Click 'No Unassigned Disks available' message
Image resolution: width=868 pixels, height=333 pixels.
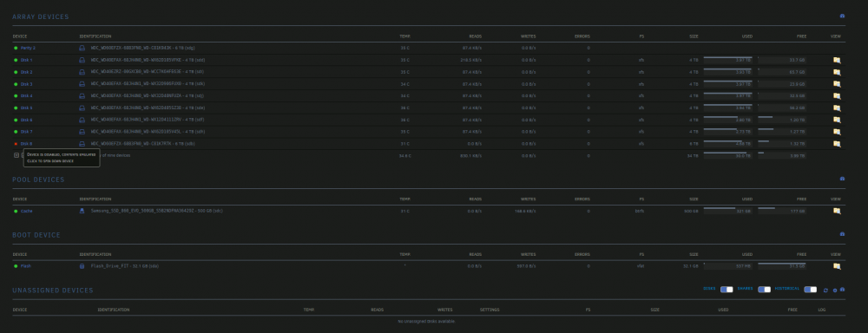[x=427, y=322]
